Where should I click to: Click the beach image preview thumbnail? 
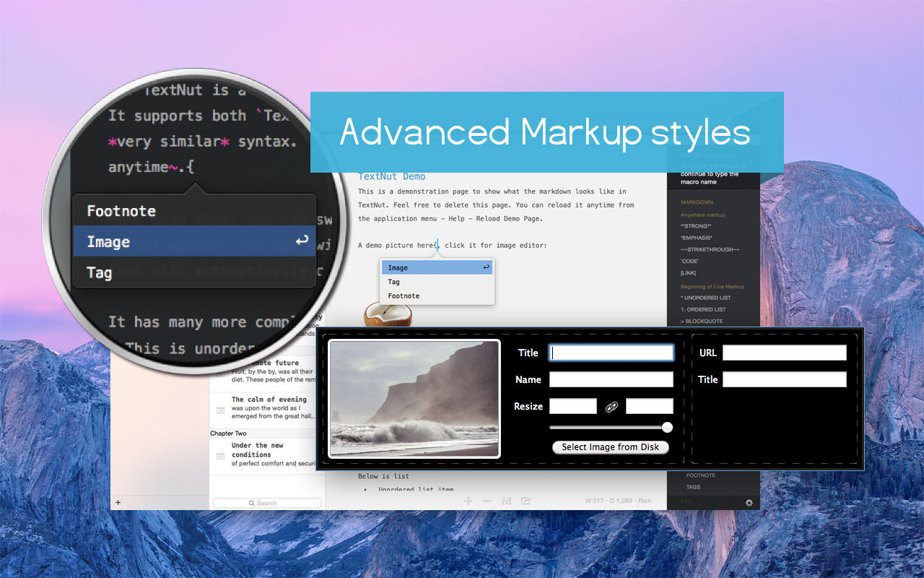pyautogui.click(x=414, y=399)
